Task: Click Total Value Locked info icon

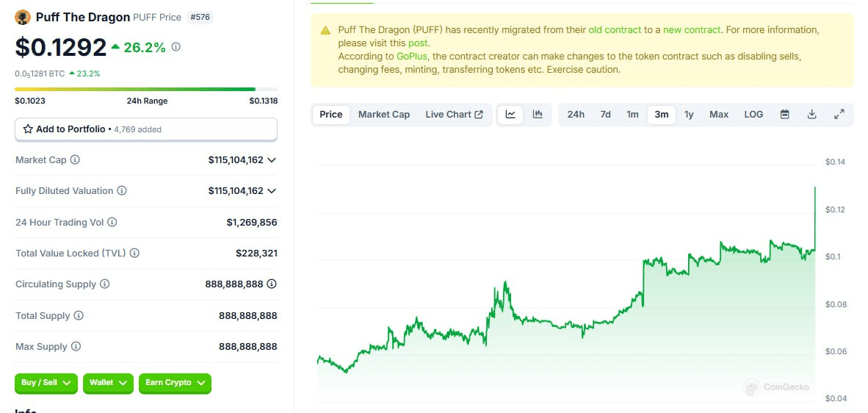Action: 134,254
